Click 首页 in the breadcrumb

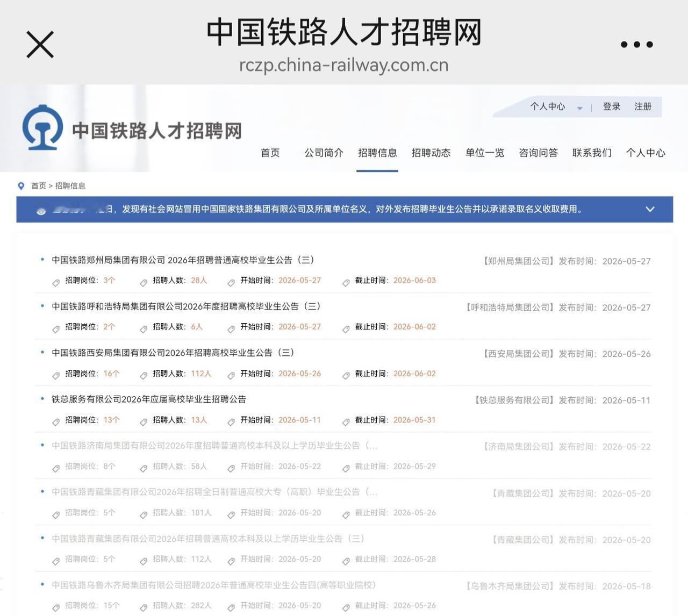pos(39,186)
